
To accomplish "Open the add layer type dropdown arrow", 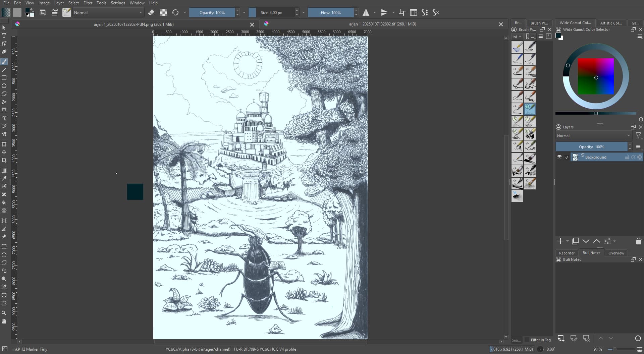I will click(568, 241).
